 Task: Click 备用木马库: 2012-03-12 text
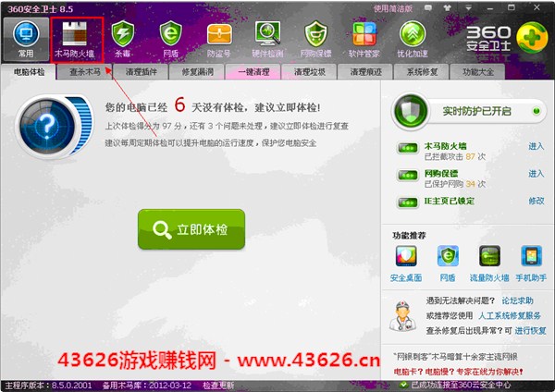pos(146,386)
